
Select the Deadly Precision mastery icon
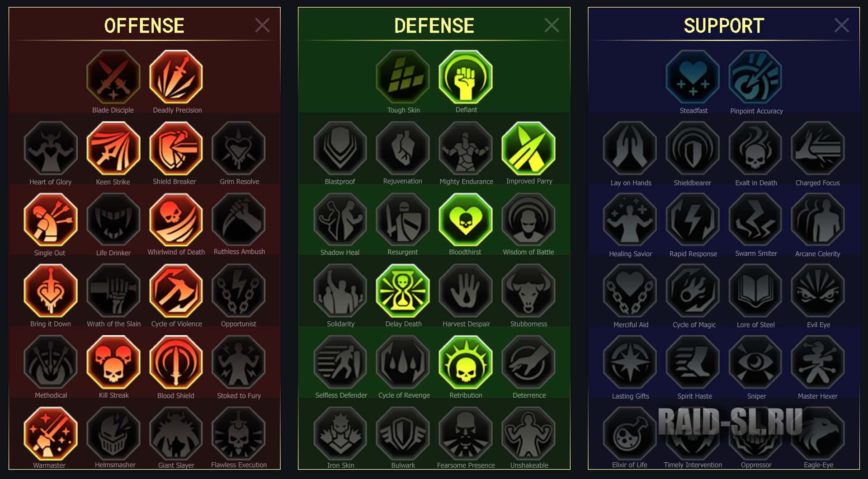click(x=176, y=77)
